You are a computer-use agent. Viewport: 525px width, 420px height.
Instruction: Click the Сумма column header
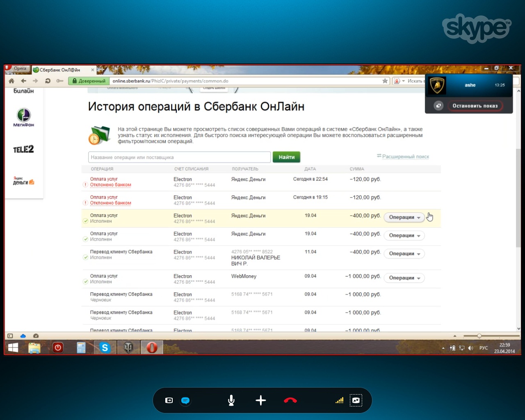click(357, 169)
